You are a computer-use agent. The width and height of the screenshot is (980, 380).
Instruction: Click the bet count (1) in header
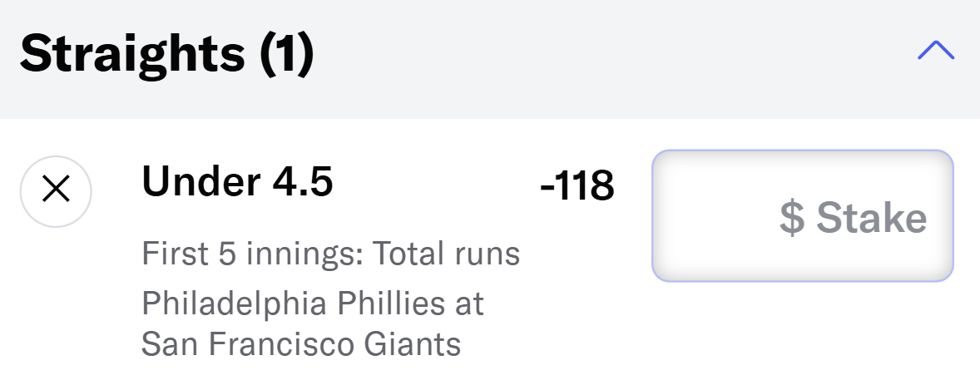click(287, 57)
